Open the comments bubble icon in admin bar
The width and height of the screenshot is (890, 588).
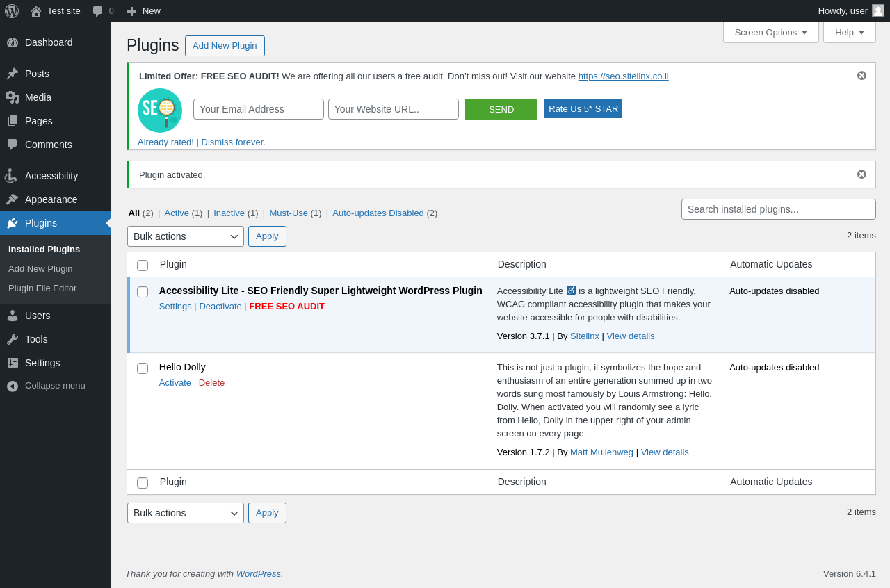pos(98,11)
